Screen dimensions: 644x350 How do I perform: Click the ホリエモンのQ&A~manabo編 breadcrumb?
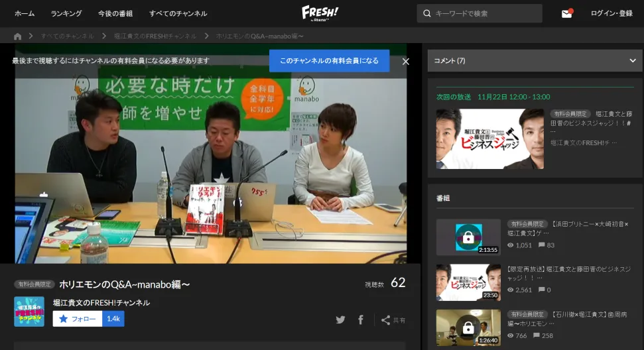point(259,36)
